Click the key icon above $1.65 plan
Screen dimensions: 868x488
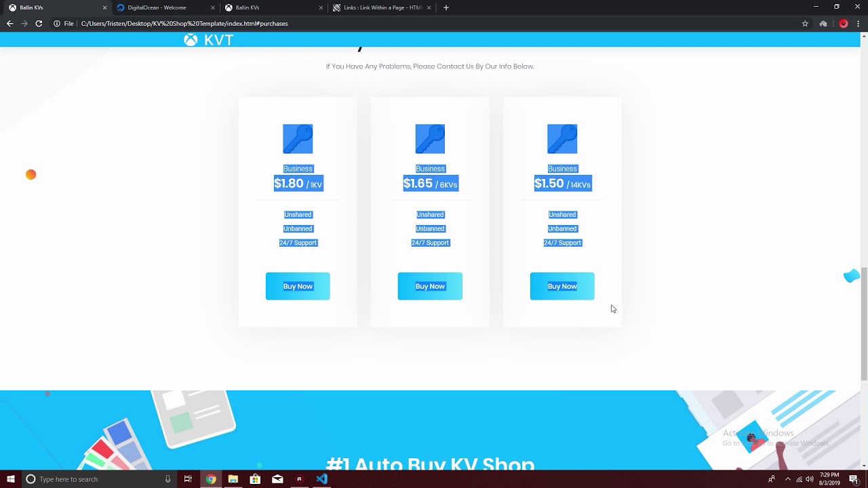(430, 139)
